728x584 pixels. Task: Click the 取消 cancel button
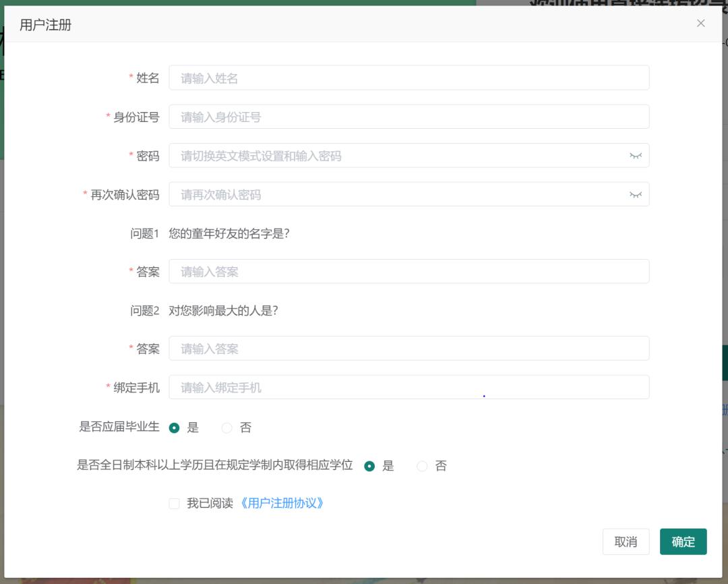[626, 542]
